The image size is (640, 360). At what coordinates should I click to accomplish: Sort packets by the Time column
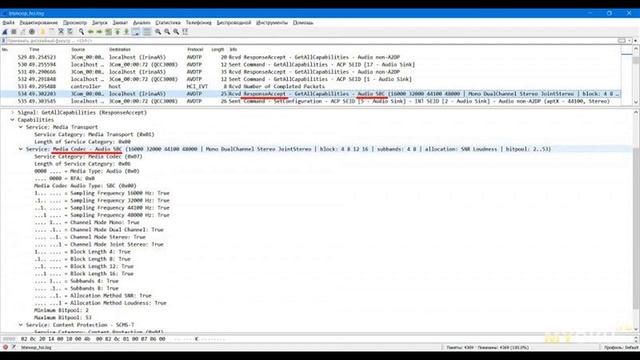(x=34, y=49)
